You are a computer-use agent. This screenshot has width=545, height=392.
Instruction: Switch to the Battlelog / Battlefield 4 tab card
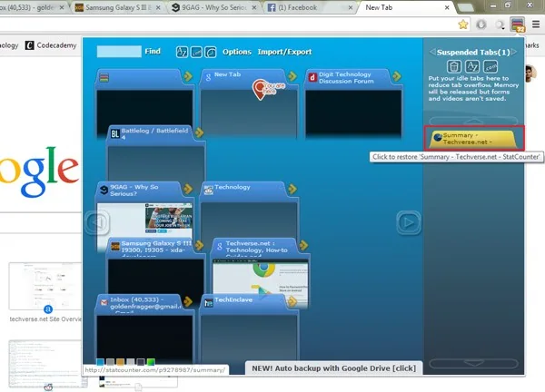(155, 152)
